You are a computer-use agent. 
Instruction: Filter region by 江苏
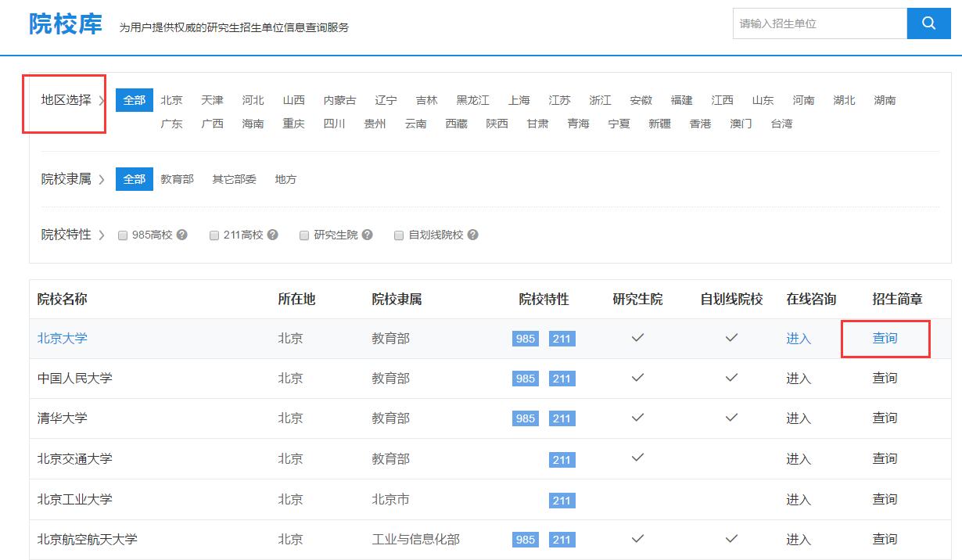[x=560, y=100]
